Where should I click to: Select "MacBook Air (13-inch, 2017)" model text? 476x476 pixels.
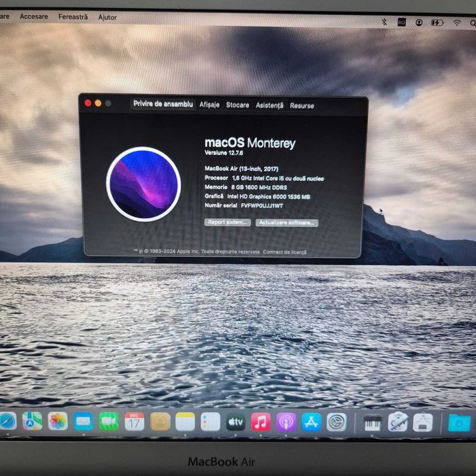click(241, 169)
